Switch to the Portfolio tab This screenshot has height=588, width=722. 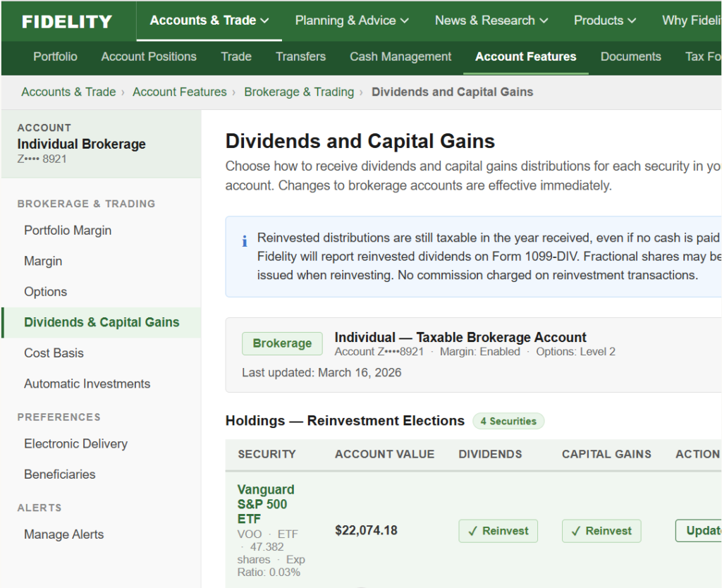(x=55, y=56)
